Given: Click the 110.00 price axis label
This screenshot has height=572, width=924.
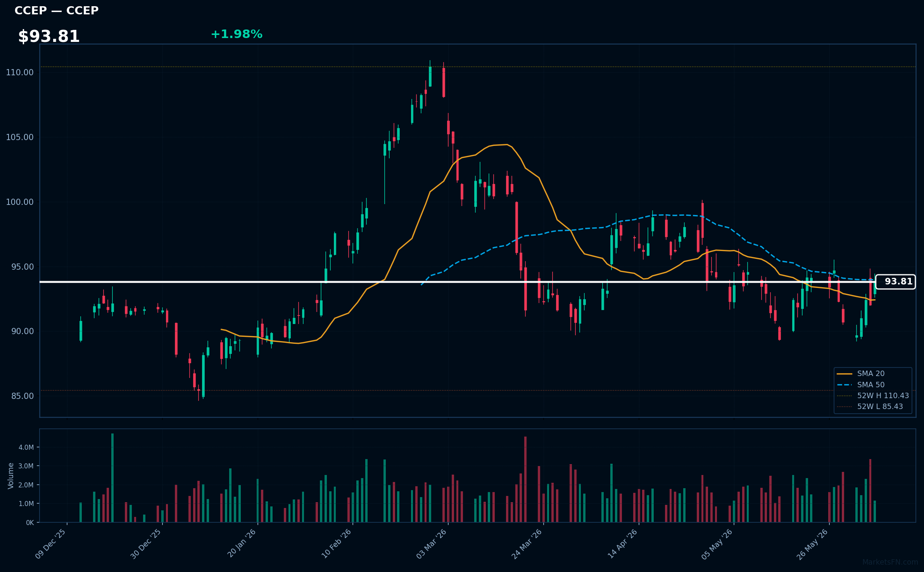Looking at the screenshot, I should [x=20, y=73].
